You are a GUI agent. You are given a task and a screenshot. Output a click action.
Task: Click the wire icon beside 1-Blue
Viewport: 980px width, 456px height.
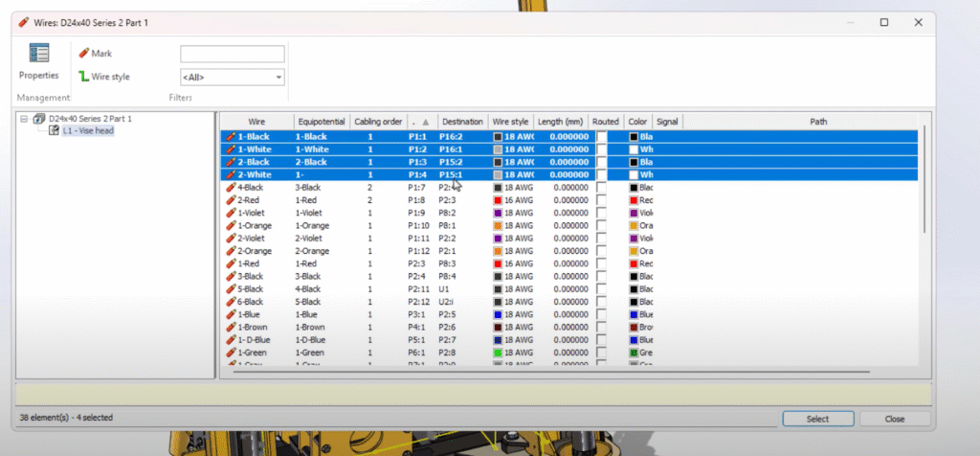click(x=230, y=313)
